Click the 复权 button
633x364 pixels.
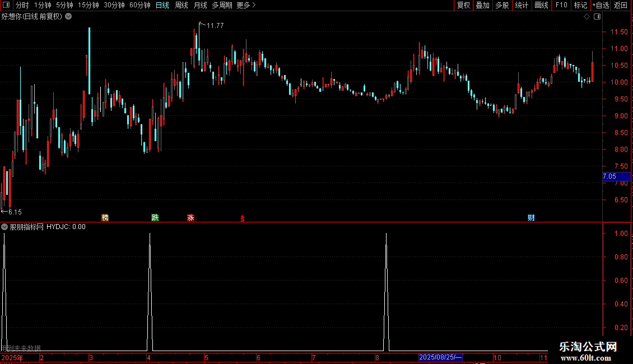pyautogui.click(x=463, y=5)
